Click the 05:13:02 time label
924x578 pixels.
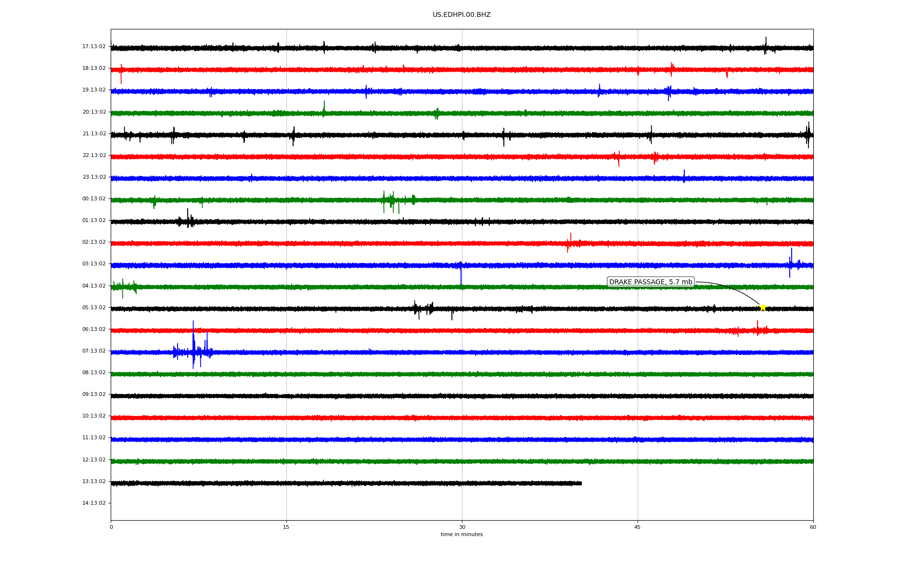coord(94,308)
